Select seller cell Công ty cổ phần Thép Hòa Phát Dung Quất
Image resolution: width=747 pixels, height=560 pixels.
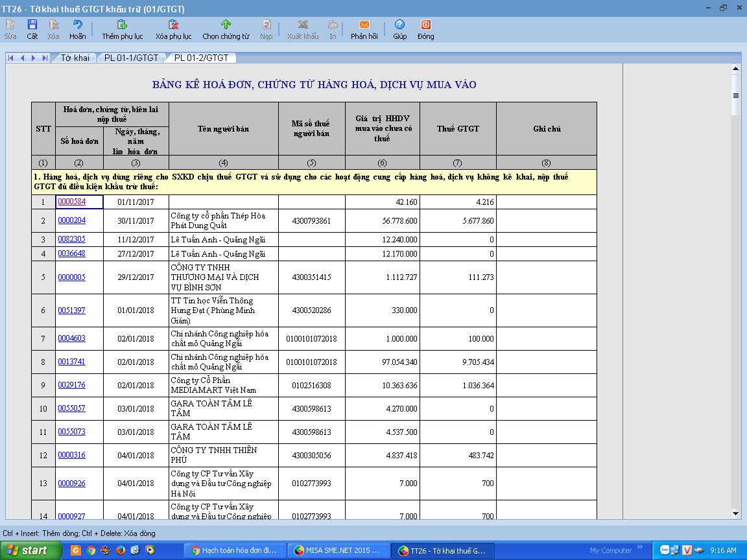tap(224, 220)
